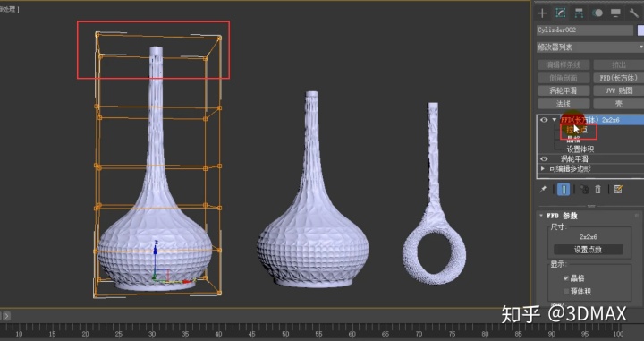Open Configure Modifier Sets icon
The width and height of the screenshot is (644, 341).
pyautogui.click(x=618, y=190)
